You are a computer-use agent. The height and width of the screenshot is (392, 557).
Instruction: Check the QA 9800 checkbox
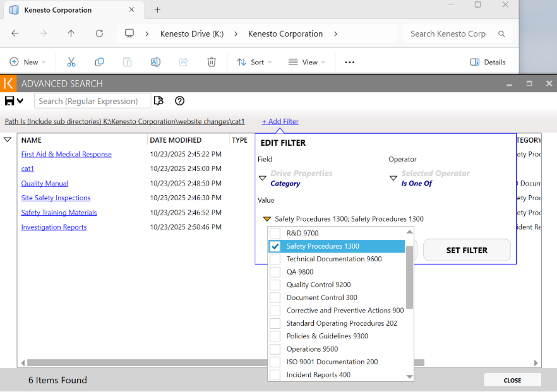point(275,272)
